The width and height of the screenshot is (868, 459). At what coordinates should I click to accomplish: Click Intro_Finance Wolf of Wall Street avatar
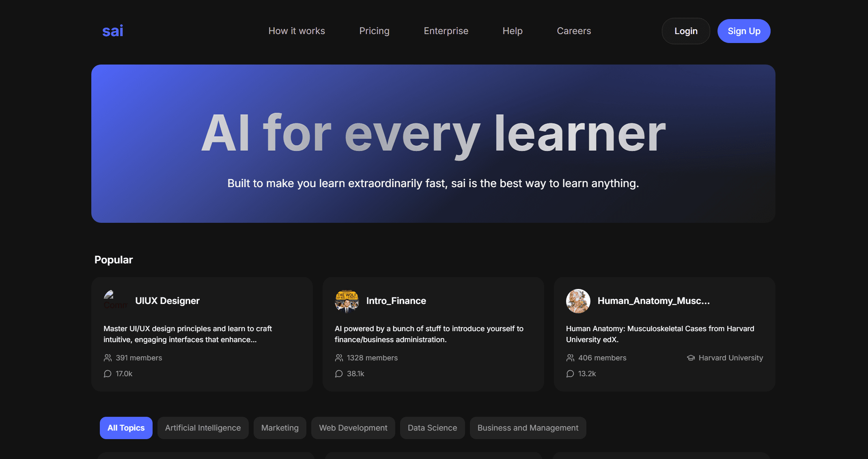(347, 301)
